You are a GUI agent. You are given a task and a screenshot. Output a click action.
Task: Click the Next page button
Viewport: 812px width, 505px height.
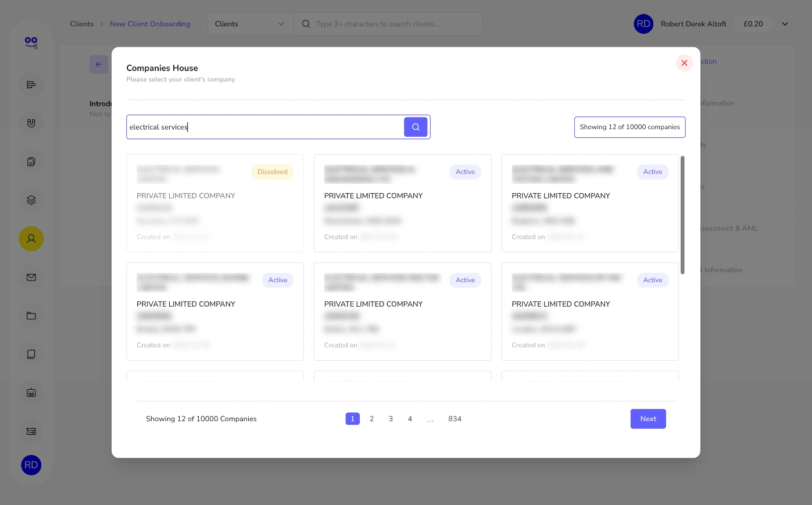click(x=648, y=419)
